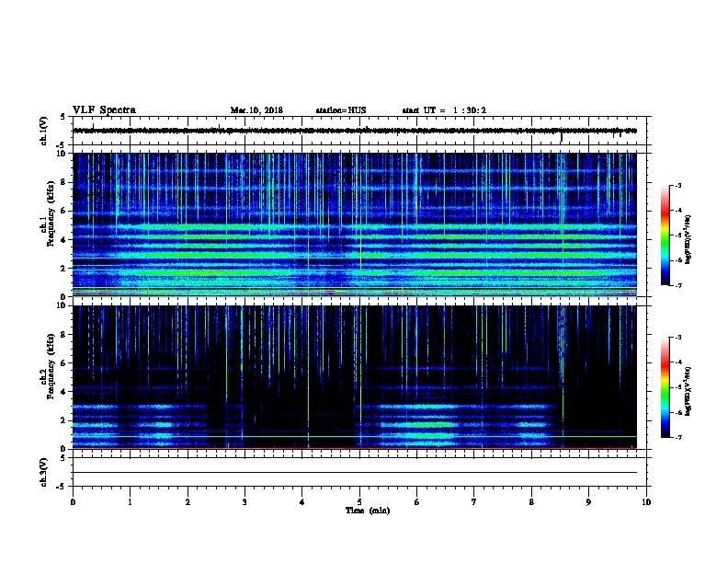
Task: Click the "ch.3(V)" axis label
Action: tap(43, 473)
